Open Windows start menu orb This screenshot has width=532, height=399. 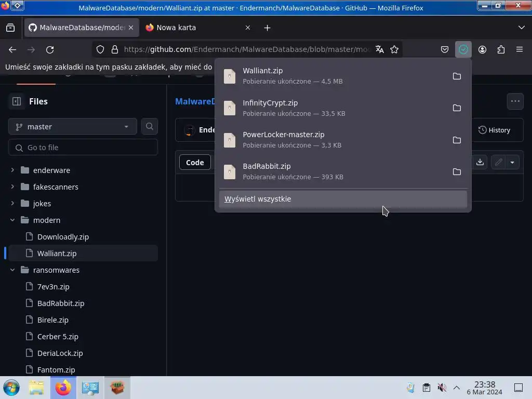point(11,388)
